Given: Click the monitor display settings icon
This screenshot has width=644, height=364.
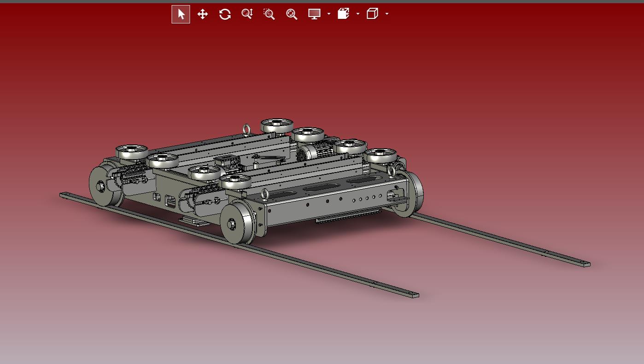Looking at the screenshot, I should (314, 14).
